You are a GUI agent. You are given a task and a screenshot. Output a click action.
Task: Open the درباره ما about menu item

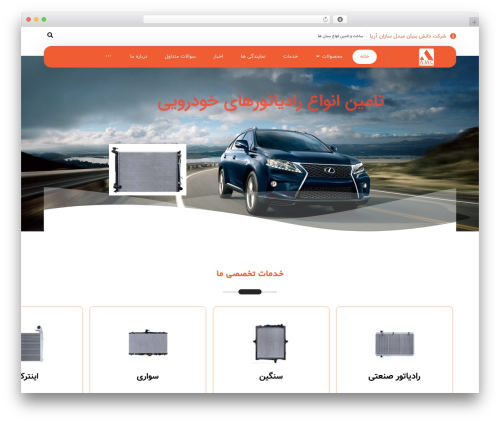coord(138,56)
